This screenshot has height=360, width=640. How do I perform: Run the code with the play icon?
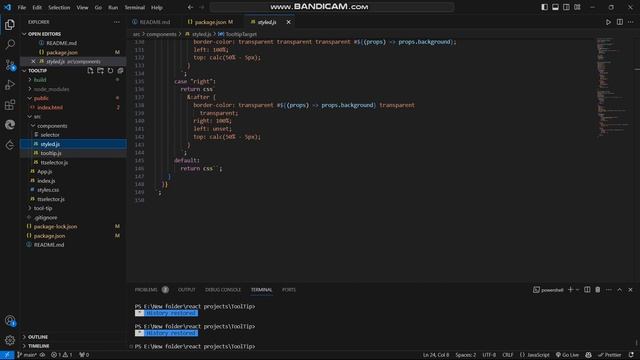[608, 22]
